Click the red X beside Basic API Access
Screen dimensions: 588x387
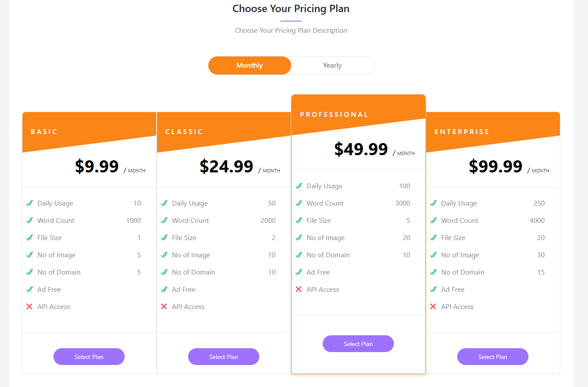[x=29, y=306]
